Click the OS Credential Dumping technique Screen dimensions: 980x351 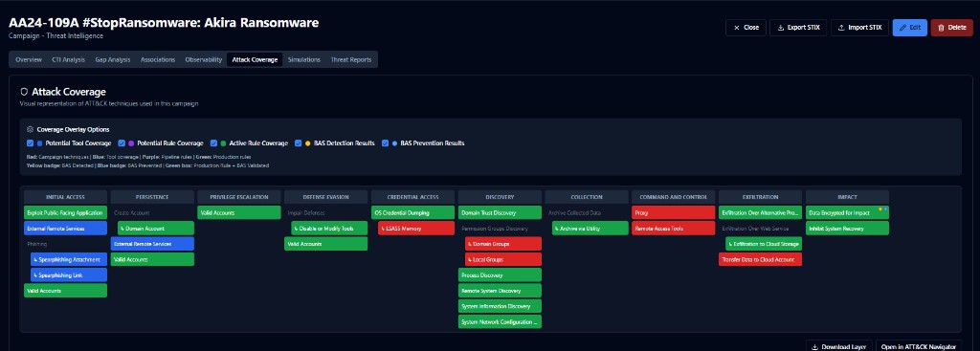point(413,213)
